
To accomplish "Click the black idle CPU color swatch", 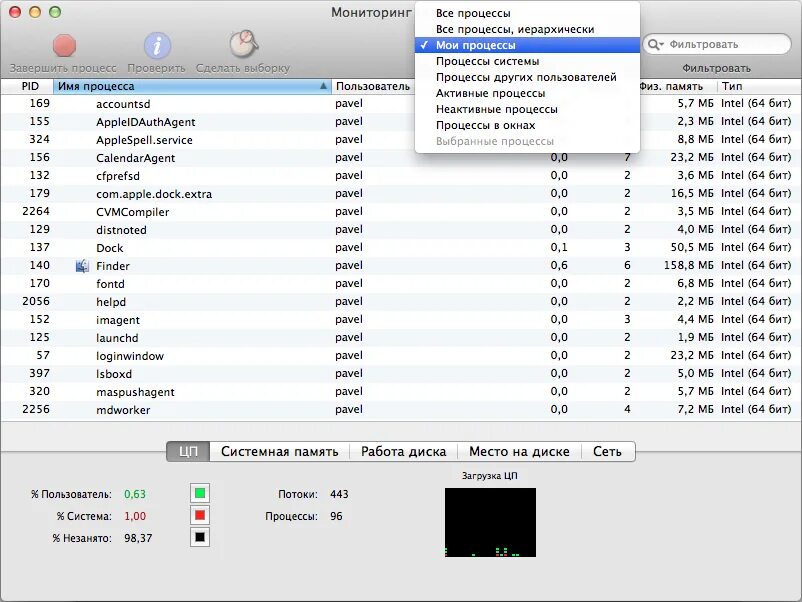I will pyautogui.click(x=200, y=538).
